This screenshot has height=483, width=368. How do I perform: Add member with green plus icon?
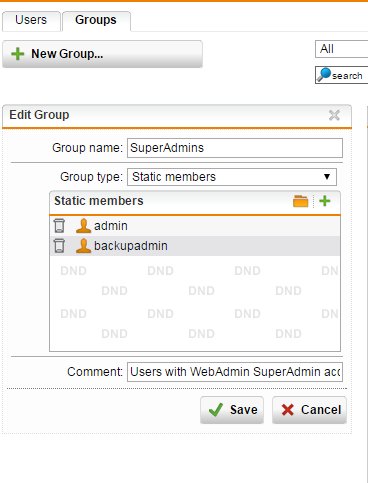tap(325, 201)
